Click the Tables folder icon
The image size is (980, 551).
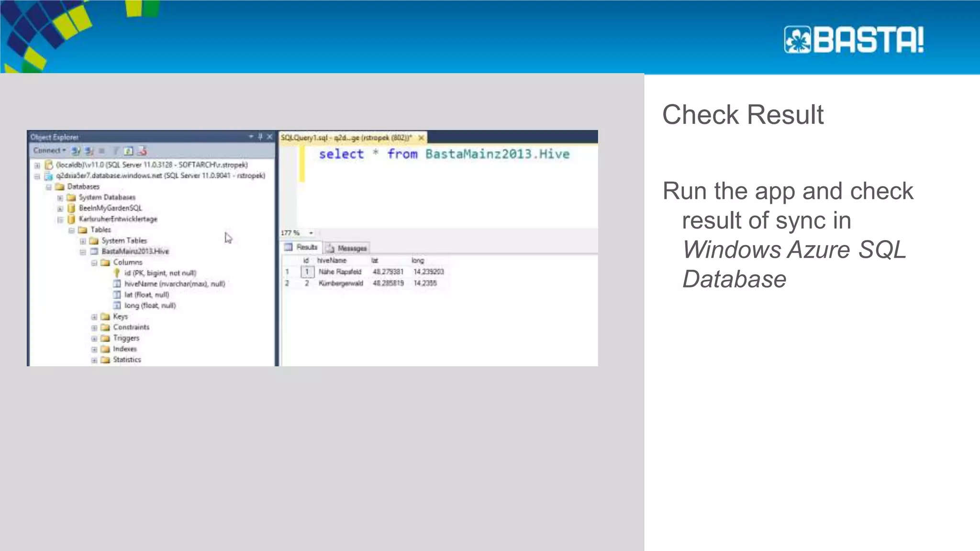[83, 230]
